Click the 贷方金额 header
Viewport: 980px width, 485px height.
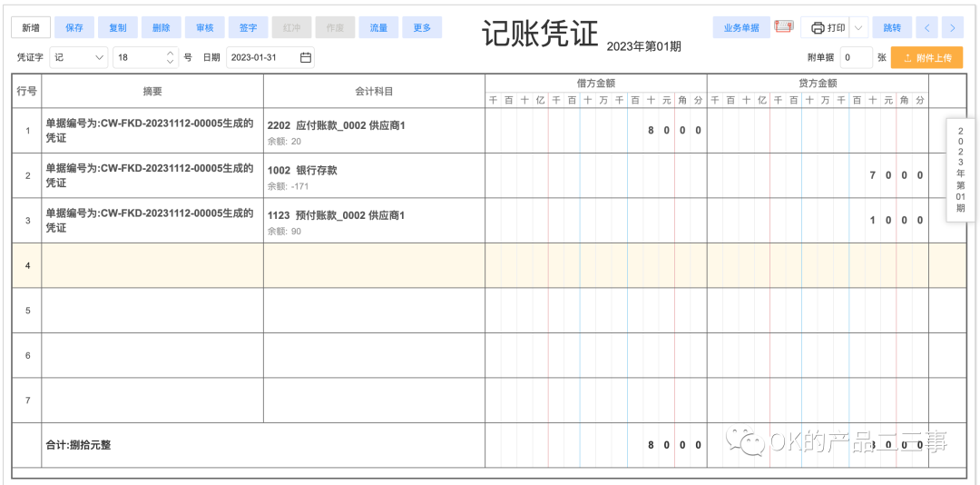pos(818,83)
